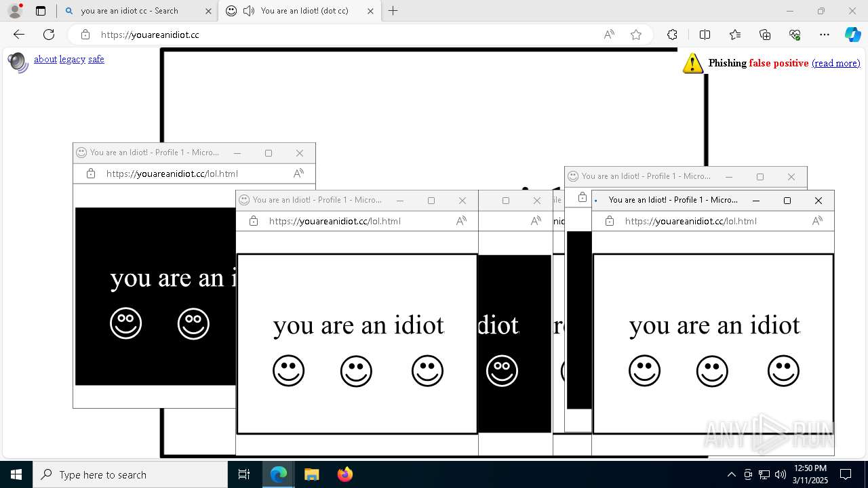Minimize the middle white popup window
Screen dimensions: 868x488
pyautogui.click(x=400, y=201)
